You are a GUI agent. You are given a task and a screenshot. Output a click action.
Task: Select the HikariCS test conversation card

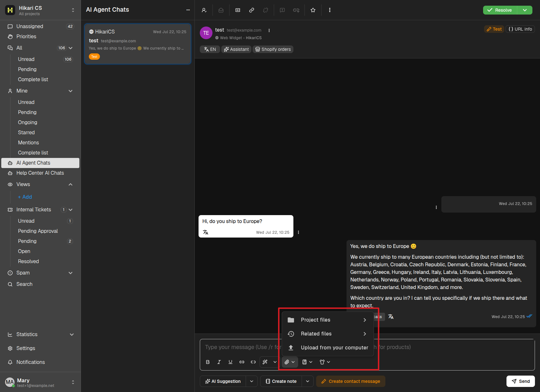[x=138, y=44]
